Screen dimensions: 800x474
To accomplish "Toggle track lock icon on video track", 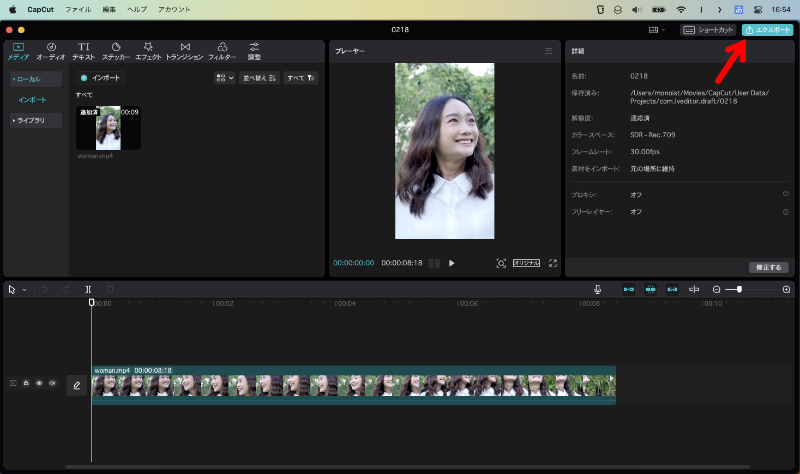I will point(26,383).
